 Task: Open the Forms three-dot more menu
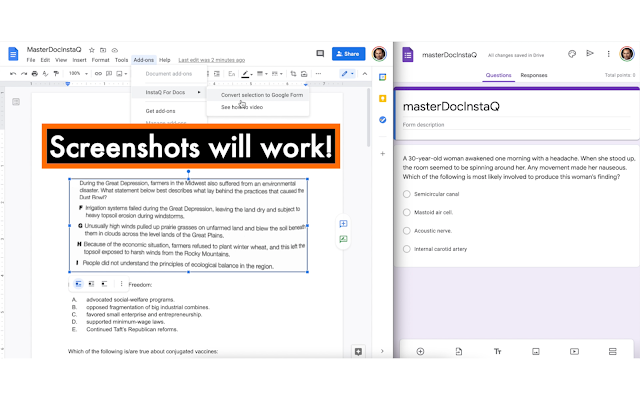[608, 54]
